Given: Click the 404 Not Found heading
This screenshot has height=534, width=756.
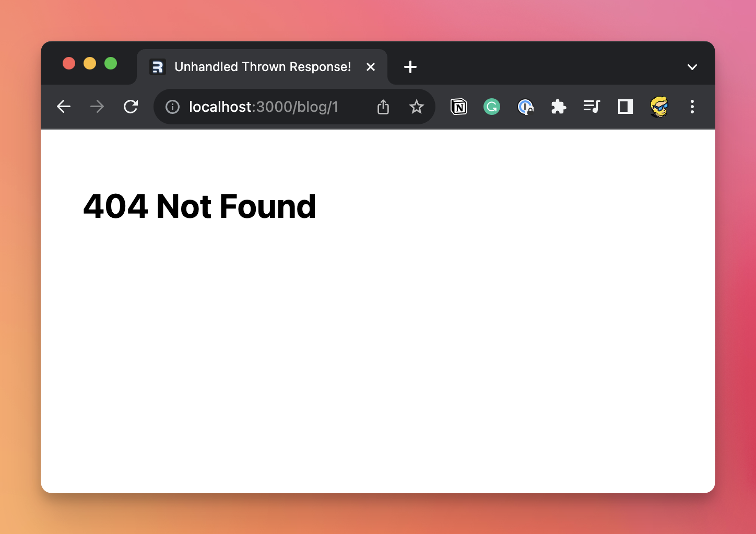Looking at the screenshot, I should pyautogui.click(x=199, y=206).
